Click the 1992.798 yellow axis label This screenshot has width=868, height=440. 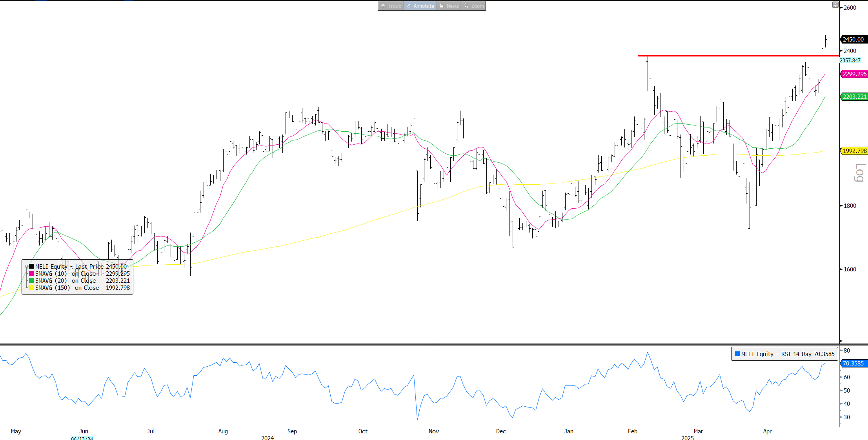pyautogui.click(x=854, y=151)
